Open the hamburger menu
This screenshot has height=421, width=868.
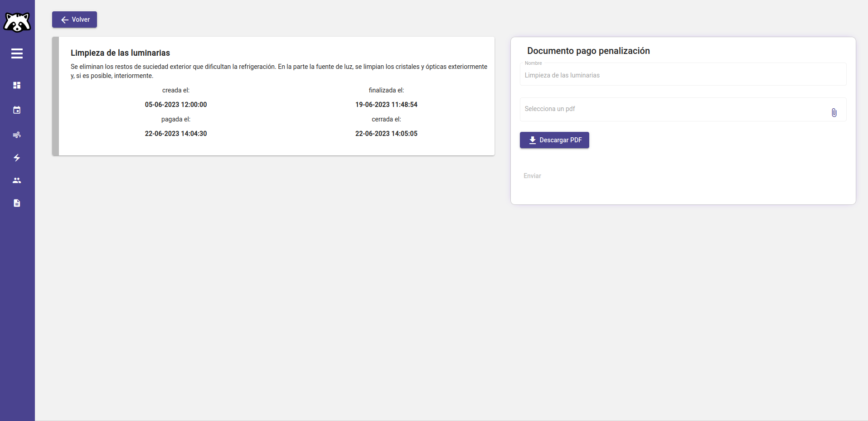[x=17, y=53]
